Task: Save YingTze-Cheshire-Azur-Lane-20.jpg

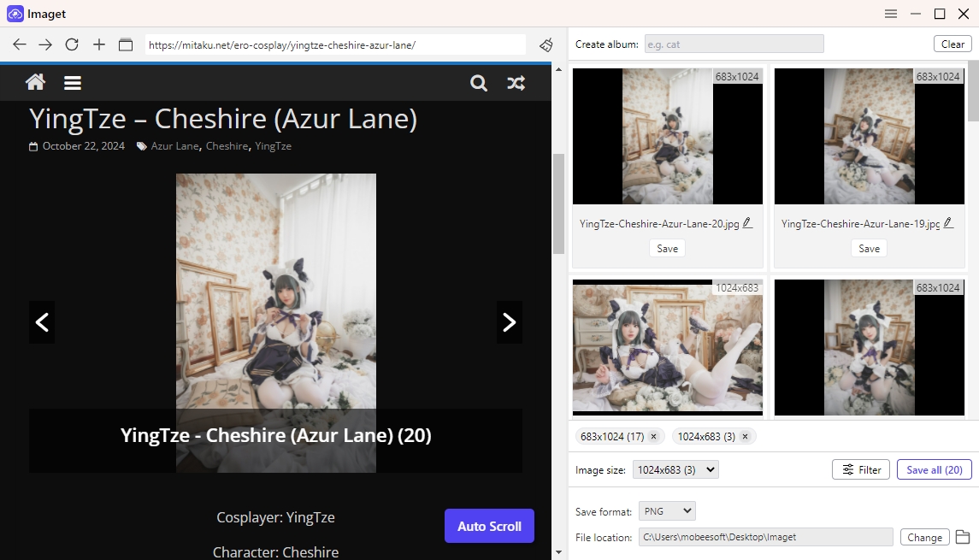Action: 668,249
